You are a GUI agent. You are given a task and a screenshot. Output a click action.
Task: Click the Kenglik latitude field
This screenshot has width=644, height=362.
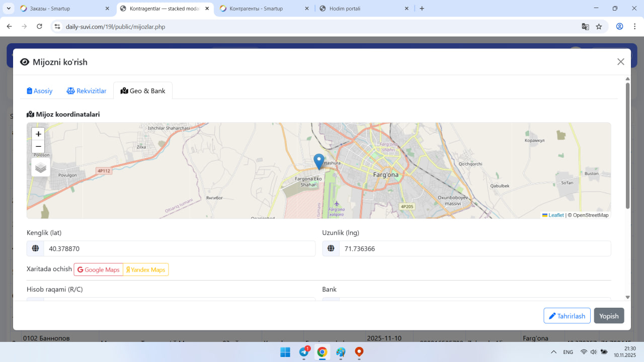[179, 248]
